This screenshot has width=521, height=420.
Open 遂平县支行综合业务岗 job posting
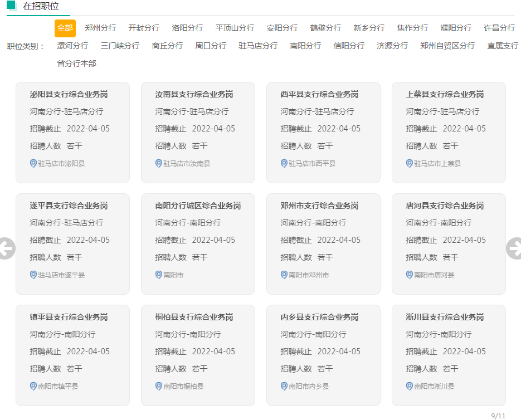(x=69, y=206)
